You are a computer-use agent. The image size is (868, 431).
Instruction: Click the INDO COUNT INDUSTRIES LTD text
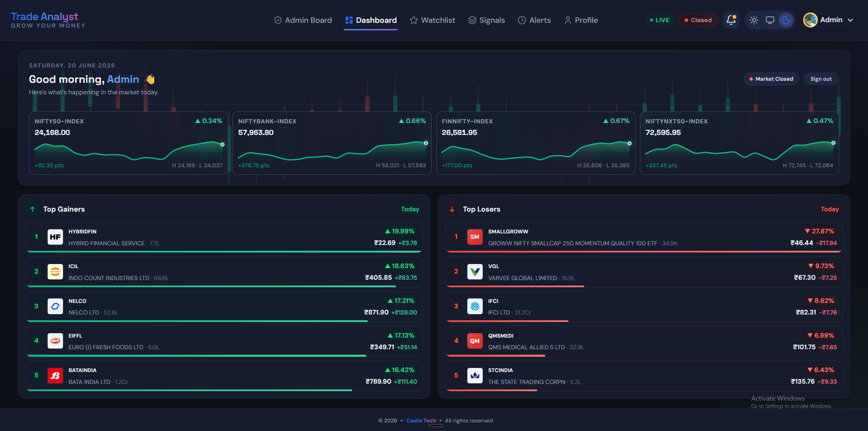pyautogui.click(x=109, y=278)
